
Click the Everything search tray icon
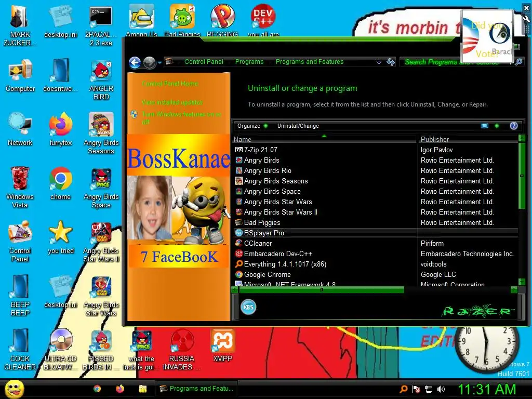pos(403,389)
